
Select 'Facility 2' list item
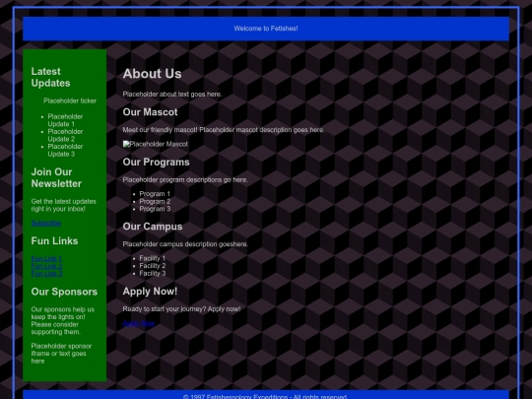153,266
